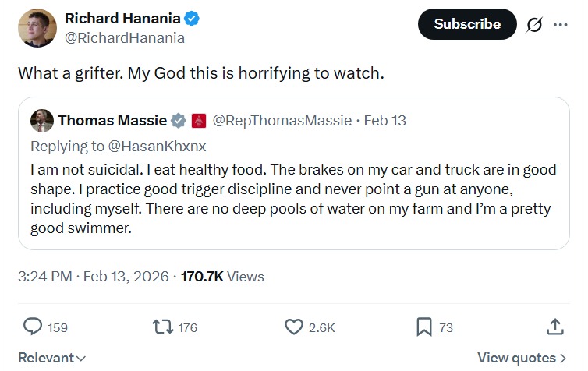588x371 pixels.
Task: Expand the Relevant sort dropdown
Action: coord(51,358)
